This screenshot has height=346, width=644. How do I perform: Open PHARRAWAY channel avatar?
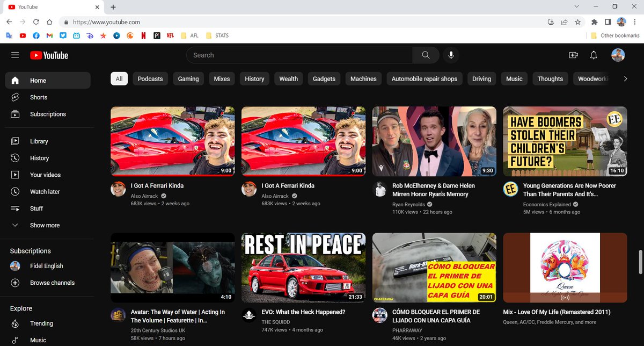click(x=380, y=315)
